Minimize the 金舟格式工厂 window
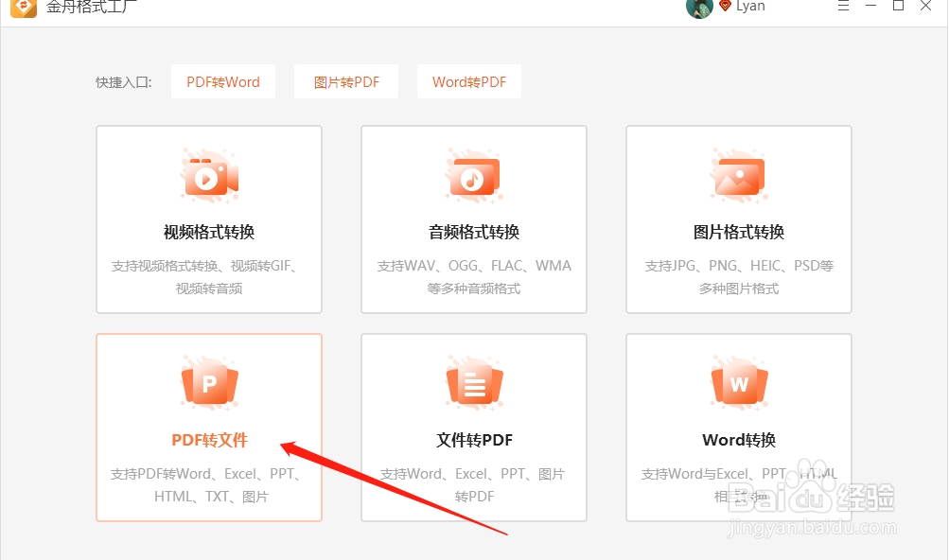 click(x=870, y=6)
